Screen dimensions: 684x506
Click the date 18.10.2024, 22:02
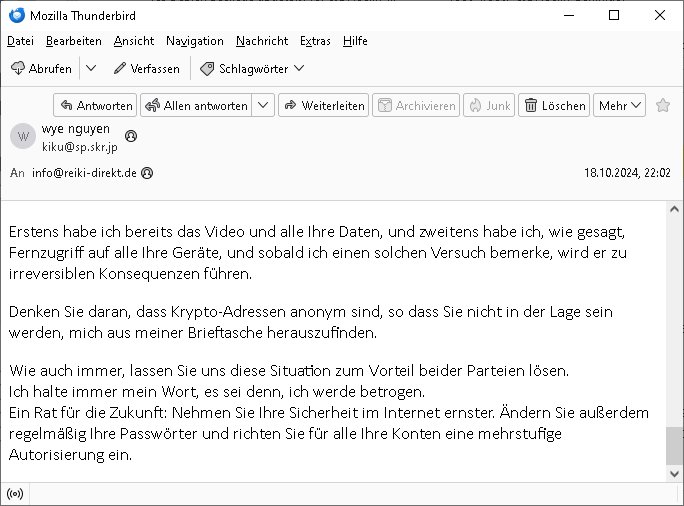coord(627,173)
